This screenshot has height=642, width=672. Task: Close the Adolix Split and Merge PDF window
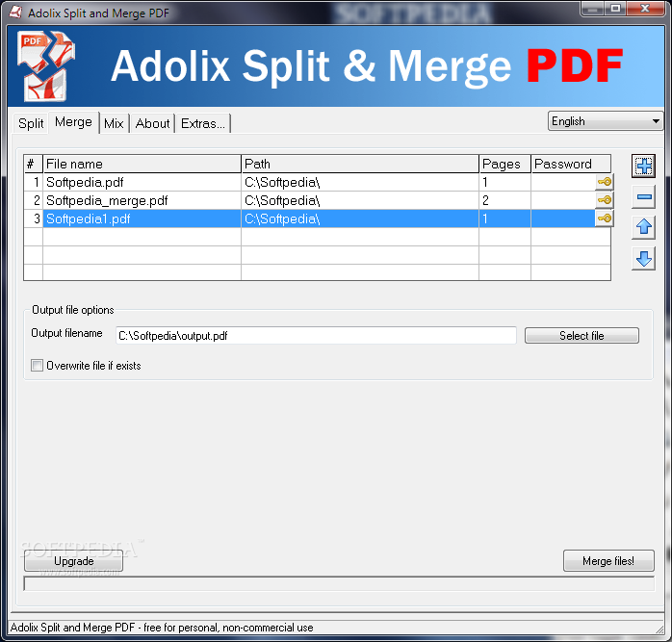[x=645, y=9]
